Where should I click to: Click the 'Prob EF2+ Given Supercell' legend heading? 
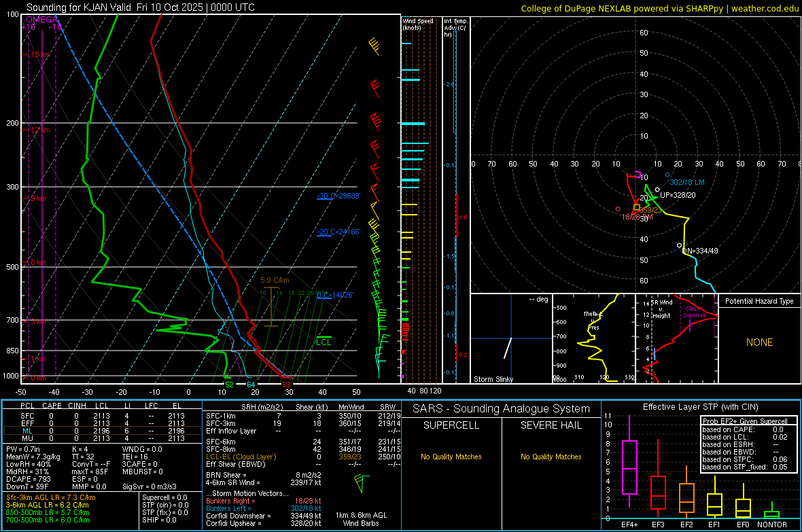[745, 421]
